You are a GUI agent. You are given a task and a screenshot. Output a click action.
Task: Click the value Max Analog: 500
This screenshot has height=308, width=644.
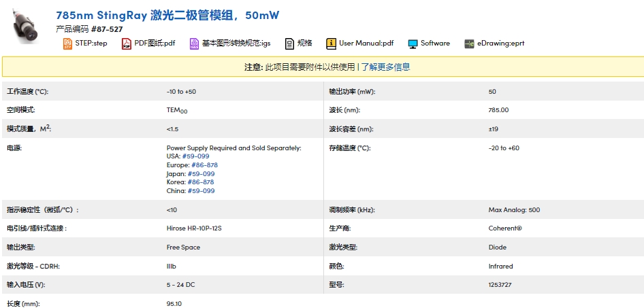[514, 210]
